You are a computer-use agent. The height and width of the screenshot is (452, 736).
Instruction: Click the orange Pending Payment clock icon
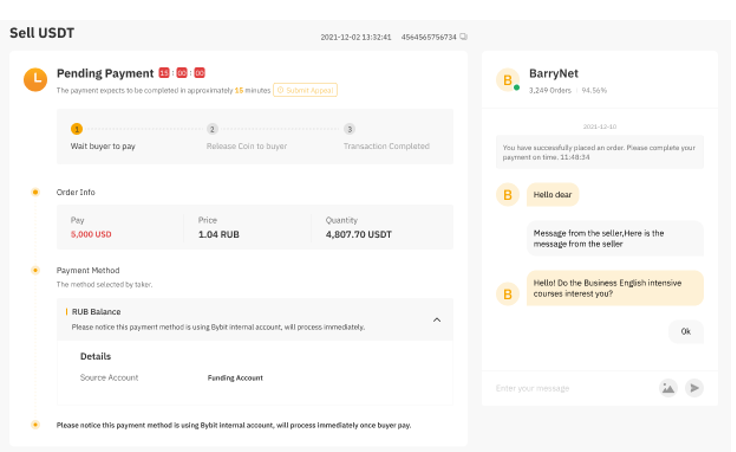pyautogui.click(x=35, y=79)
